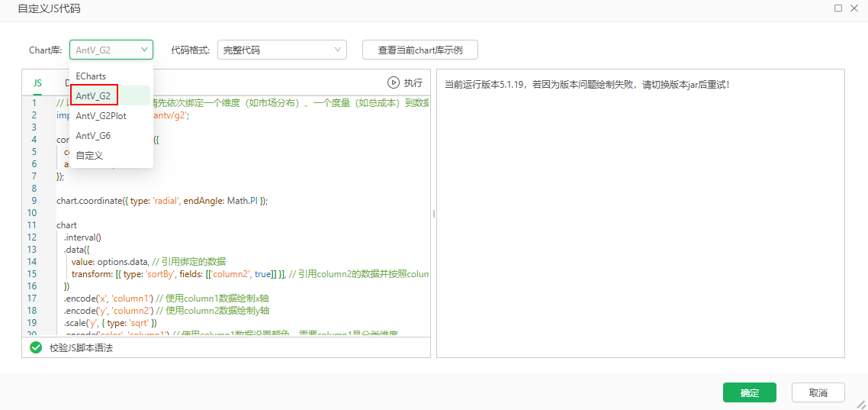Open the Chart库 dropdown showing AntV_G2

[111, 50]
